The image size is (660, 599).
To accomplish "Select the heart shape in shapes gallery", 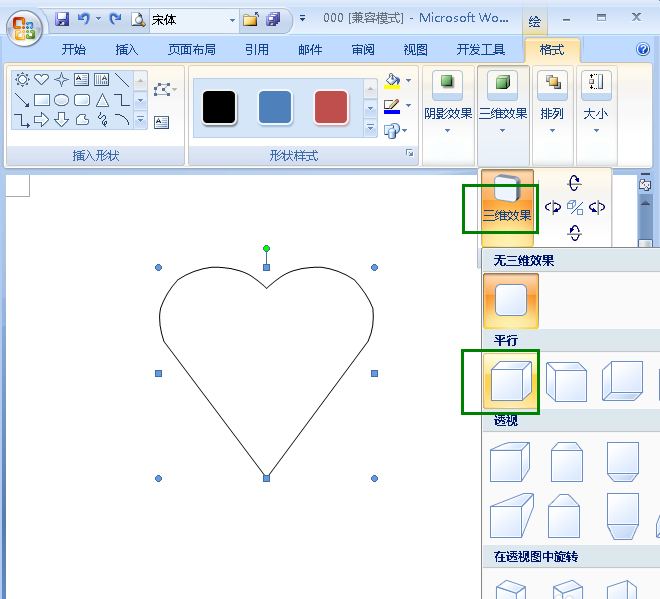I will [41, 80].
